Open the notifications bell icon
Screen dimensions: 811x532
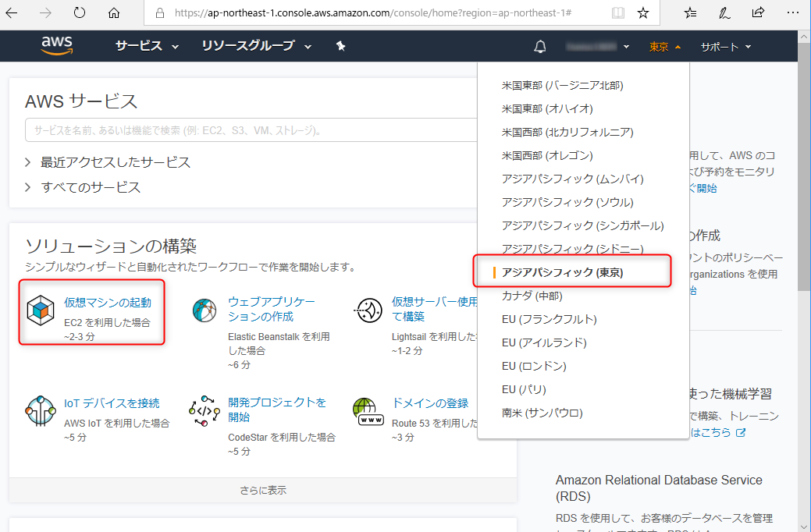coord(539,46)
